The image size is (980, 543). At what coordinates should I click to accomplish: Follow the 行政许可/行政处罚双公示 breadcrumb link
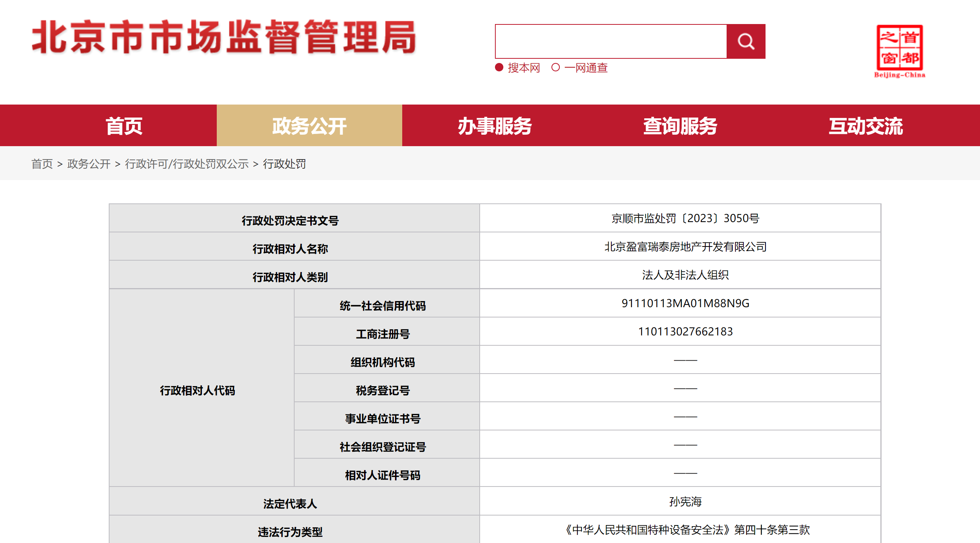point(187,164)
